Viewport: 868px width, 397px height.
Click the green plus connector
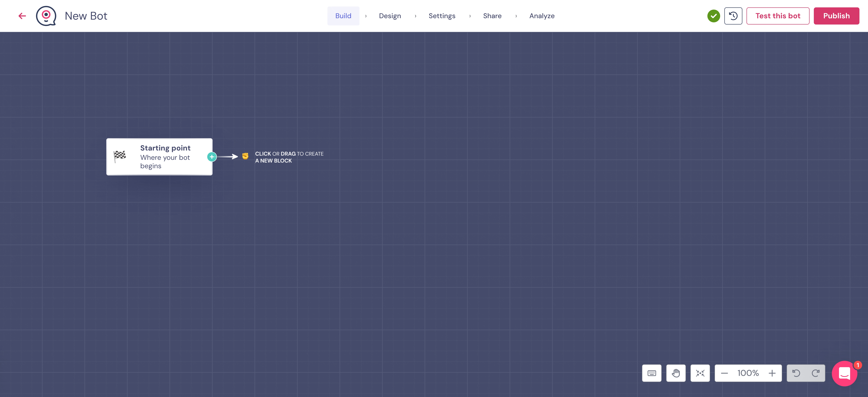tap(212, 157)
